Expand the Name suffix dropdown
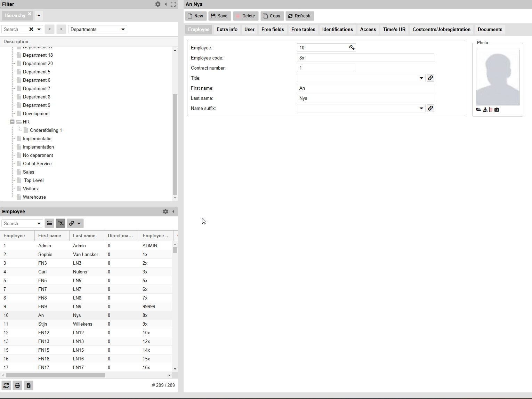 [x=421, y=108]
